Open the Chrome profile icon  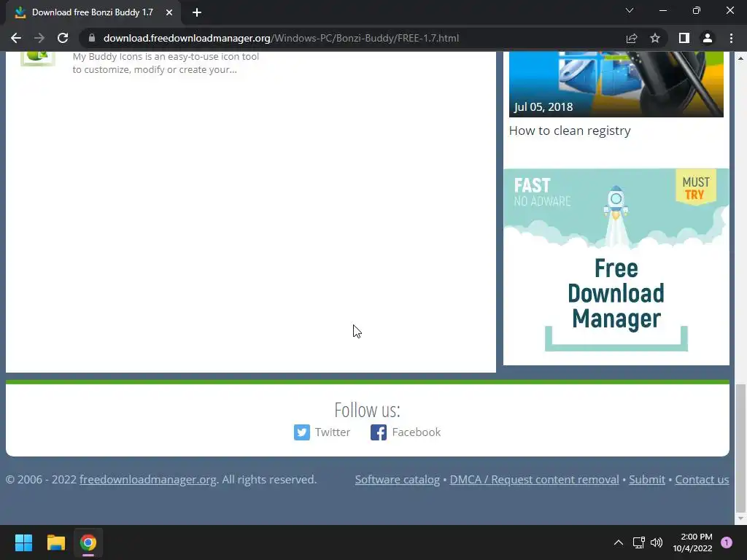[x=708, y=38]
